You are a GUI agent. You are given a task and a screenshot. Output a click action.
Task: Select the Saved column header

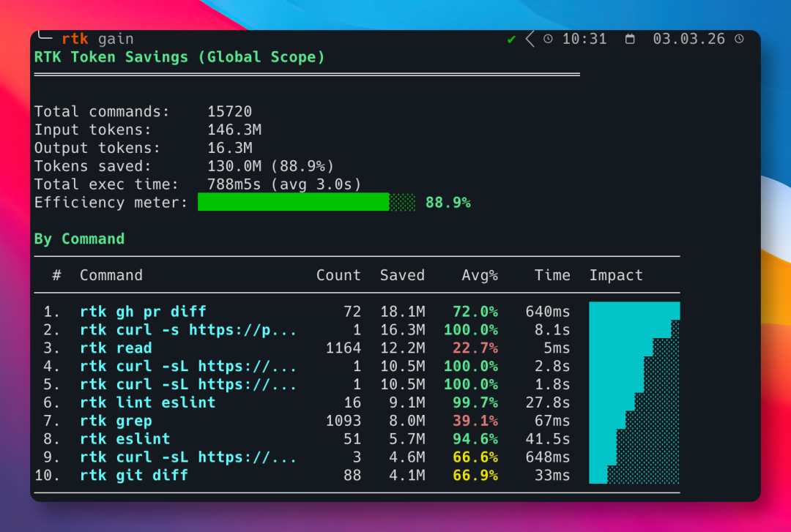coord(402,276)
